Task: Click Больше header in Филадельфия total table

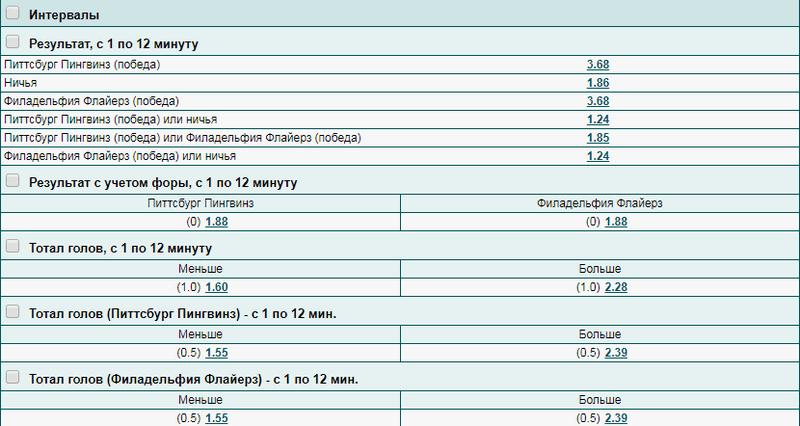Action: (x=600, y=399)
